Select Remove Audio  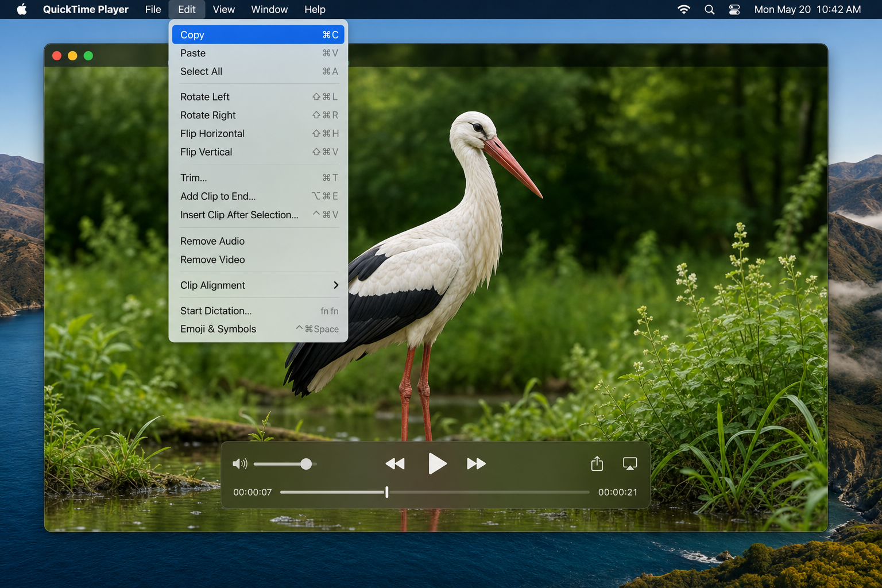click(258, 241)
